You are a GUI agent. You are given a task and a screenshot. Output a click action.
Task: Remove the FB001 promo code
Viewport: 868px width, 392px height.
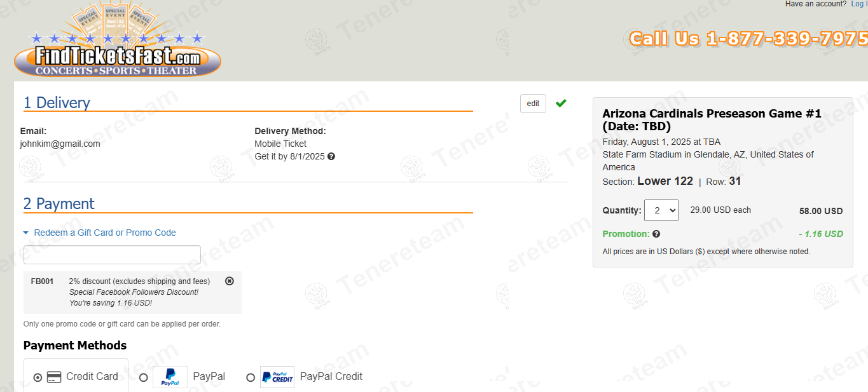(x=230, y=281)
